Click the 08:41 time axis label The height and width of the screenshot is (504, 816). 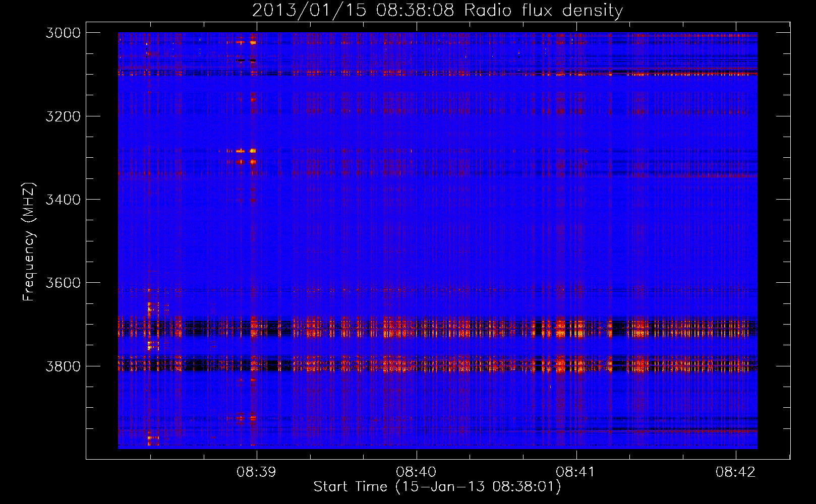point(575,472)
